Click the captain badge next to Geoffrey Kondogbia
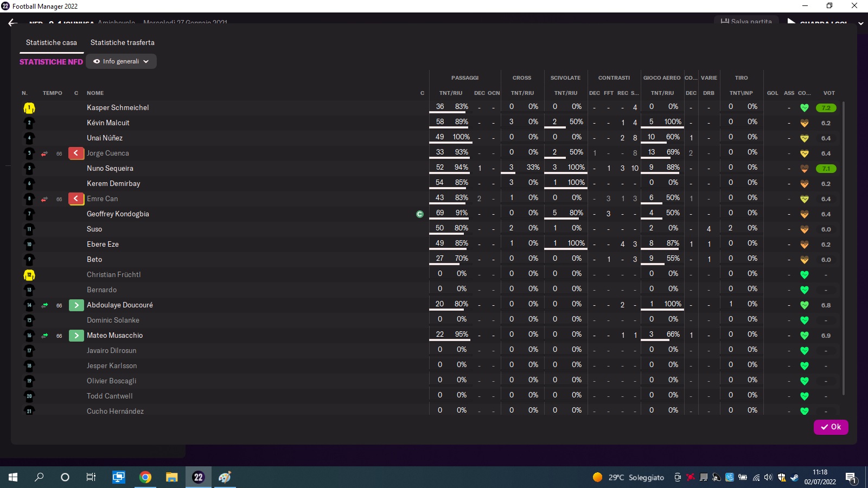 [419, 214]
